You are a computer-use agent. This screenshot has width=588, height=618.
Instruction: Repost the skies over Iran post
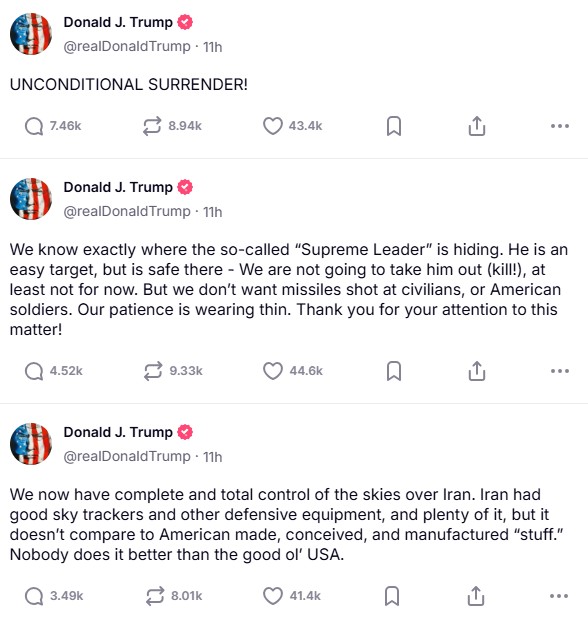pyautogui.click(x=154, y=596)
